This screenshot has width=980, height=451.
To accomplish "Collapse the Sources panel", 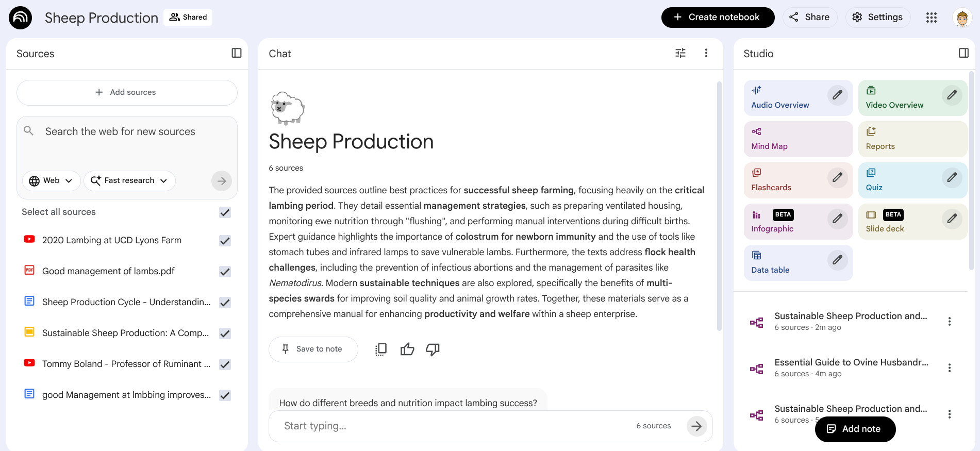I will coord(237,53).
